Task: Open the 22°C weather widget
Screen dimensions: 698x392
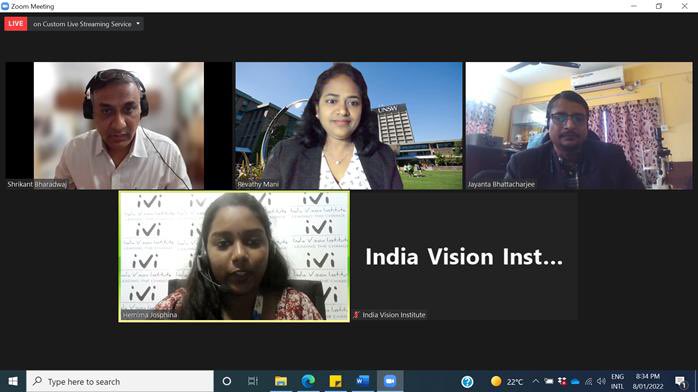Action: click(x=507, y=382)
